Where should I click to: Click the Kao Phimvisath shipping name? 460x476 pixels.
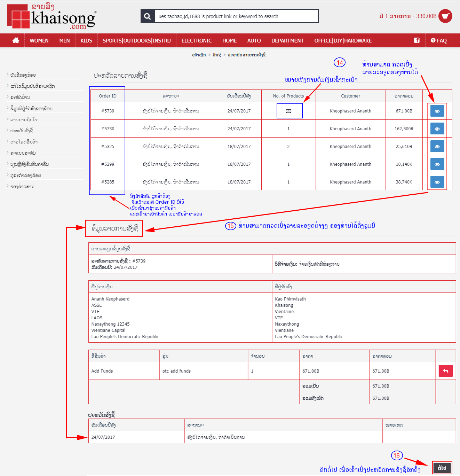pyautogui.click(x=290, y=299)
